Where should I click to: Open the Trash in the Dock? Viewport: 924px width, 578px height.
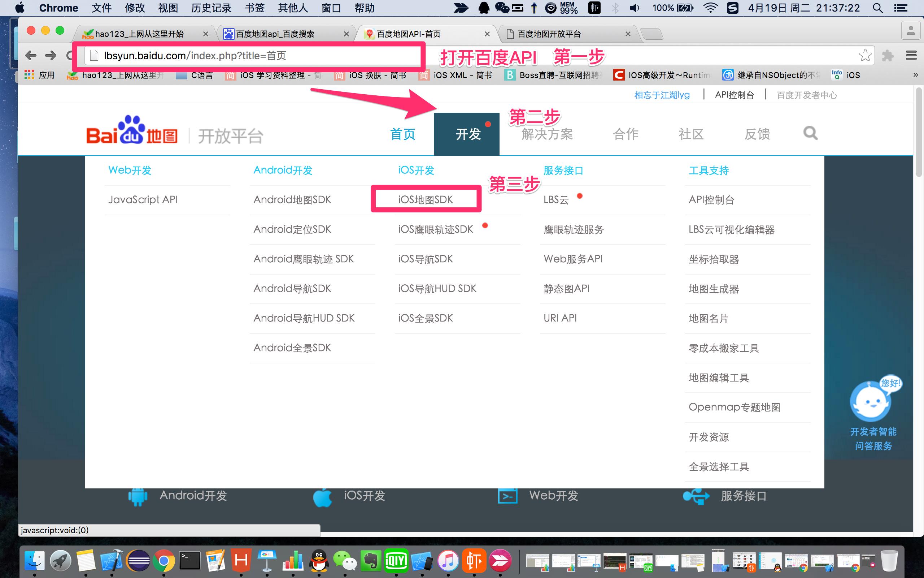pyautogui.click(x=889, y=561)
